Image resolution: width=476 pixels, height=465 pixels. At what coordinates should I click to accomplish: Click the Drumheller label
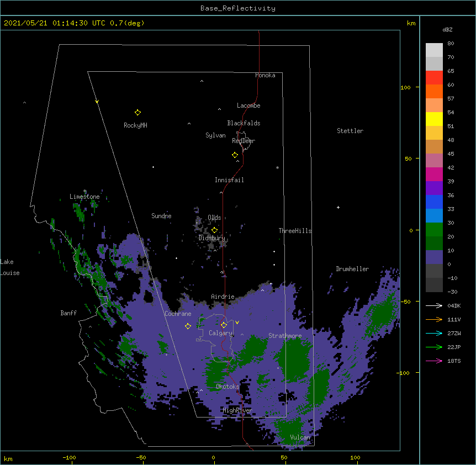352,269
